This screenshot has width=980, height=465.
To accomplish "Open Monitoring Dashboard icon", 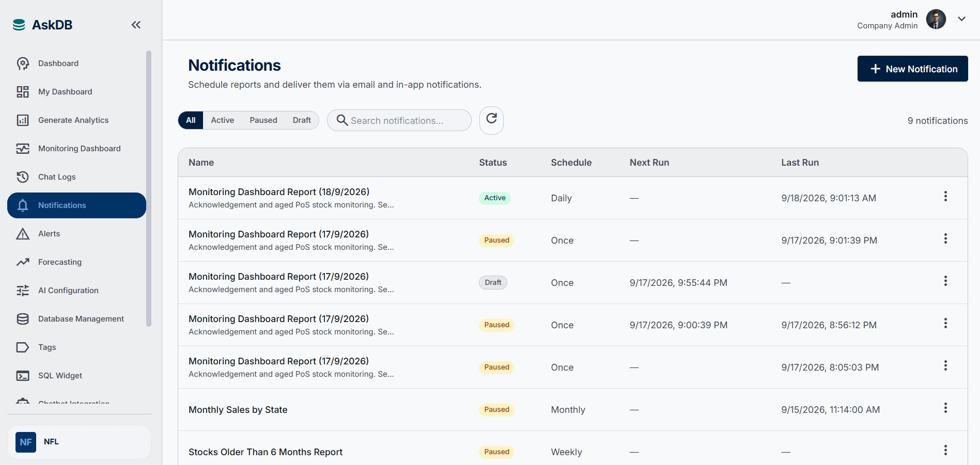I will (x=23, y=149).
